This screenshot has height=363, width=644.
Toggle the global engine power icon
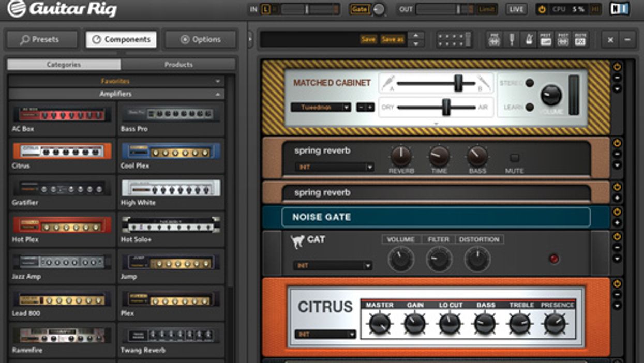[542, 9]
